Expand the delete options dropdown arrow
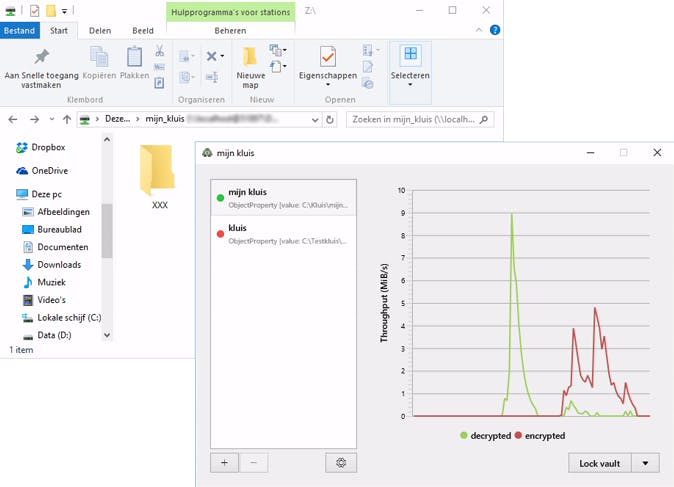 coord(222,56)
